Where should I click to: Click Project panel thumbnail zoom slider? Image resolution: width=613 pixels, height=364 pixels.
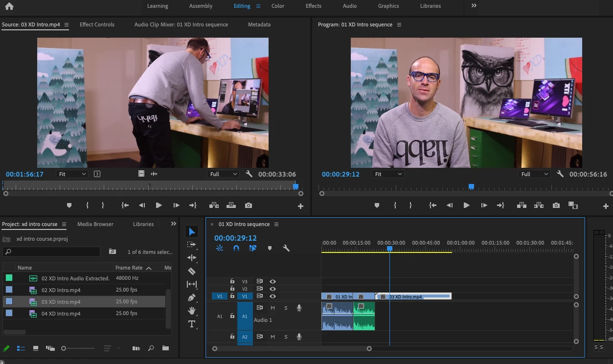click(x=79, y=348)
